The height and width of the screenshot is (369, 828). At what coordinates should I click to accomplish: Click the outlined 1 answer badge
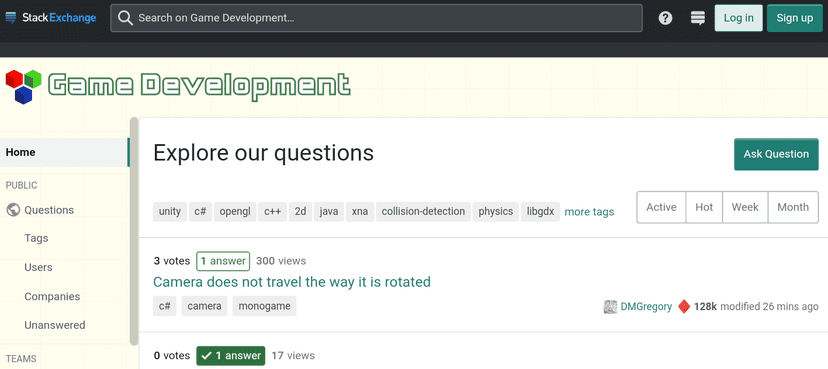[x=223, y=261]
